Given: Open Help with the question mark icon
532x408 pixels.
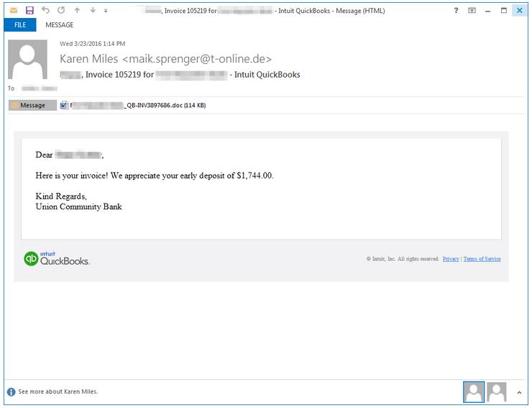Looking at the screenshot, I should (456, 11).
